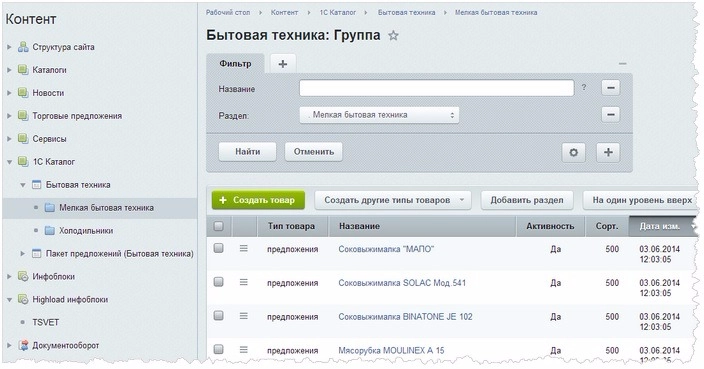Screen dimensions: 704x369
Task: Click the Пакет предложений table icon
Action: (x=37, y=254)
